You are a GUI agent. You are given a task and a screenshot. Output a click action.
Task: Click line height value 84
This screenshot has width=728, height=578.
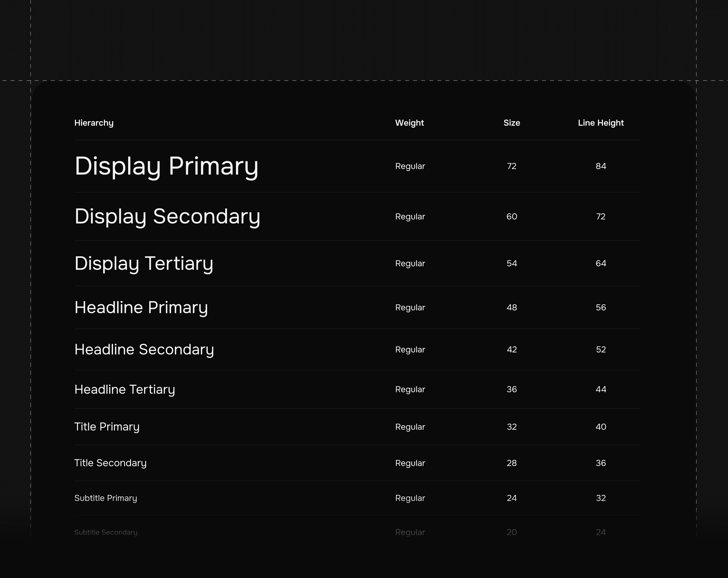(601, 166)
